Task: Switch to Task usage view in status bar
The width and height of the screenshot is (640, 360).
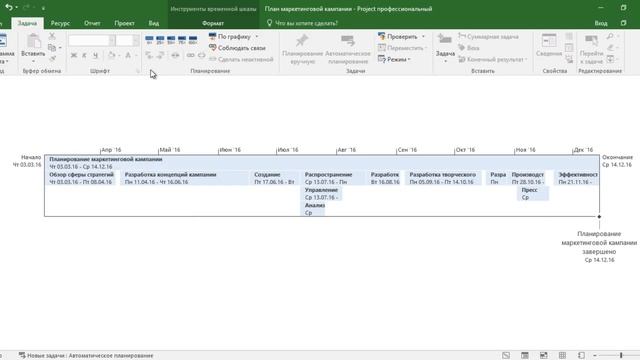Action: (525, 355)
